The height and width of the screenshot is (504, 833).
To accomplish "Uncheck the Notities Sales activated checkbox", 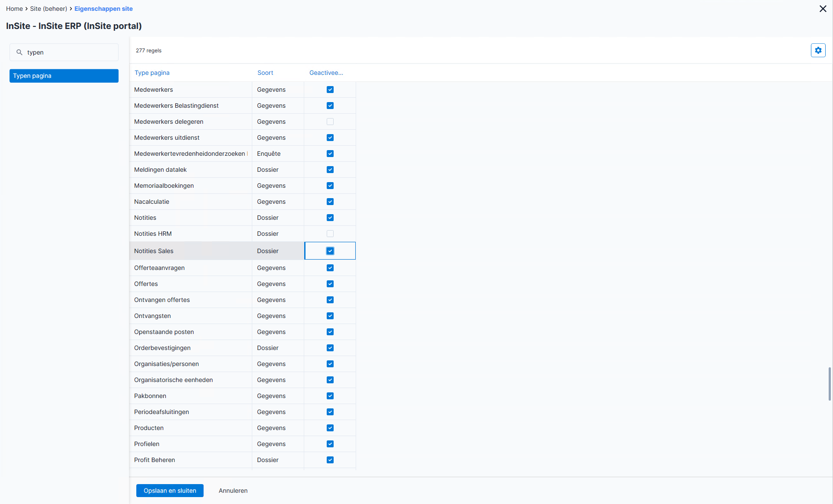I will [330, 251].
